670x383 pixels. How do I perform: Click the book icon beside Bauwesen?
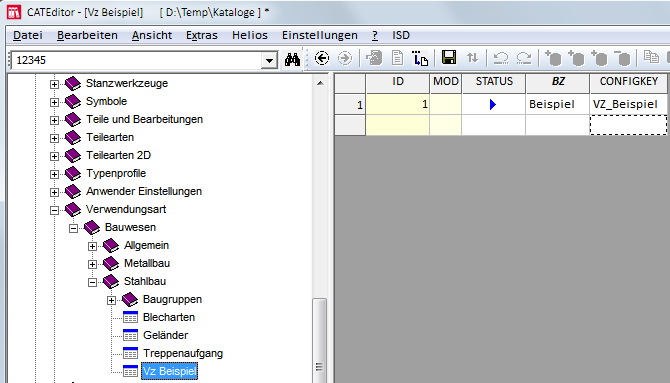tap(92, 227)
